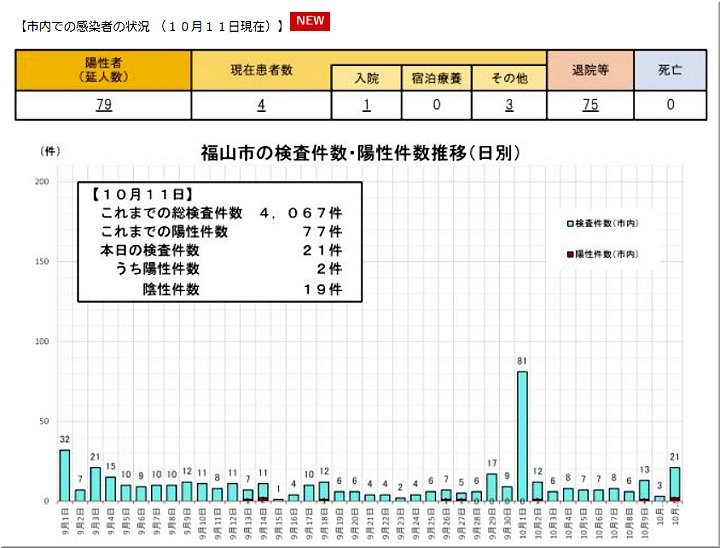The width and height of the screenshot is (720, 548).
Task: Open the 75 discharged cases link
Action: pos(591,105)
